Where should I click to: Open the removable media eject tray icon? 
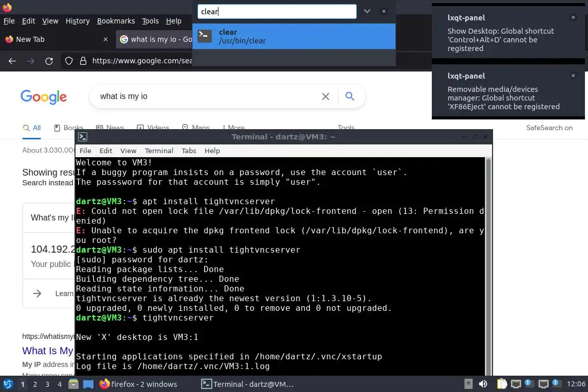click(469, 384)
